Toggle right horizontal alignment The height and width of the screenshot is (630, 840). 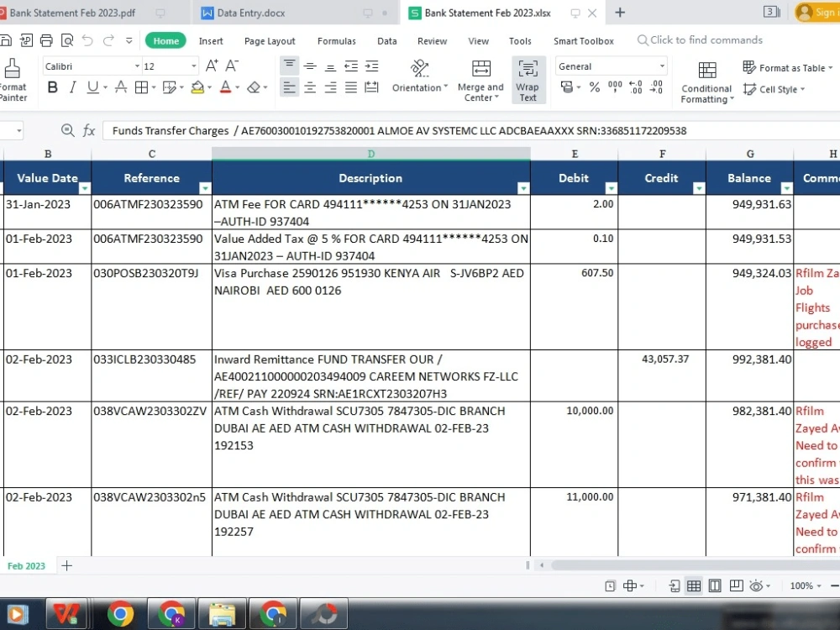tap(330, 87)
